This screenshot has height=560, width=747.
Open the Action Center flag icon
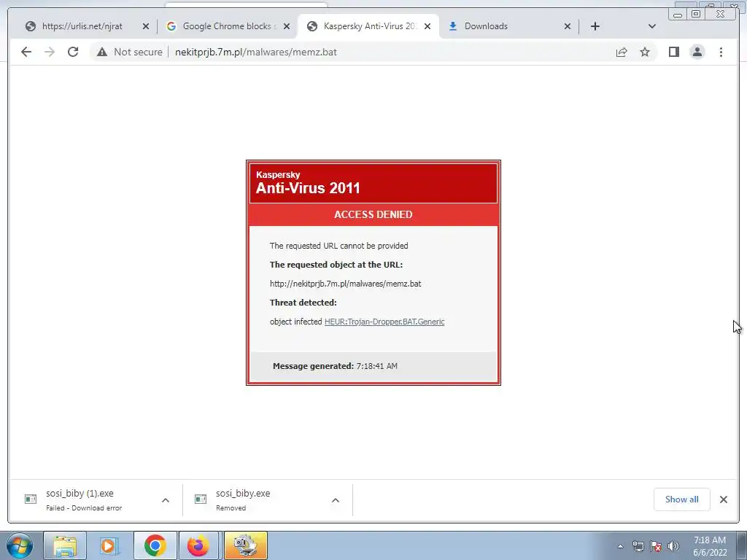click(656, 546)
